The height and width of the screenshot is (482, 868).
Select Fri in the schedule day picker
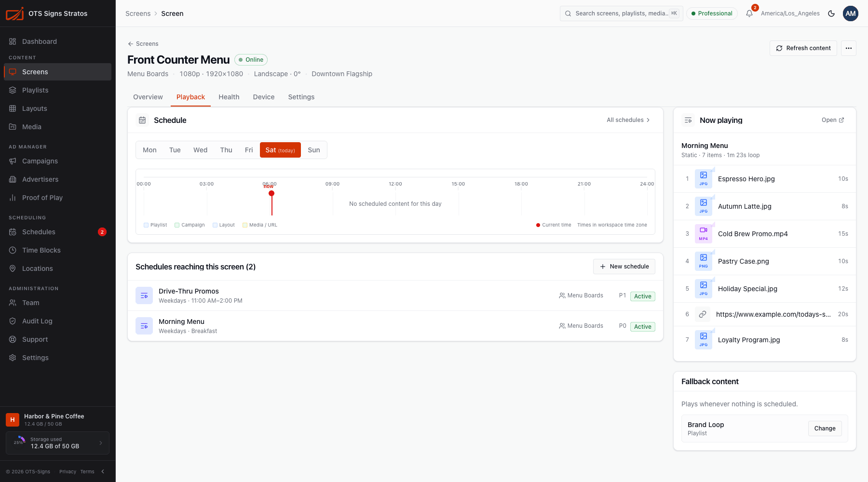249,150
